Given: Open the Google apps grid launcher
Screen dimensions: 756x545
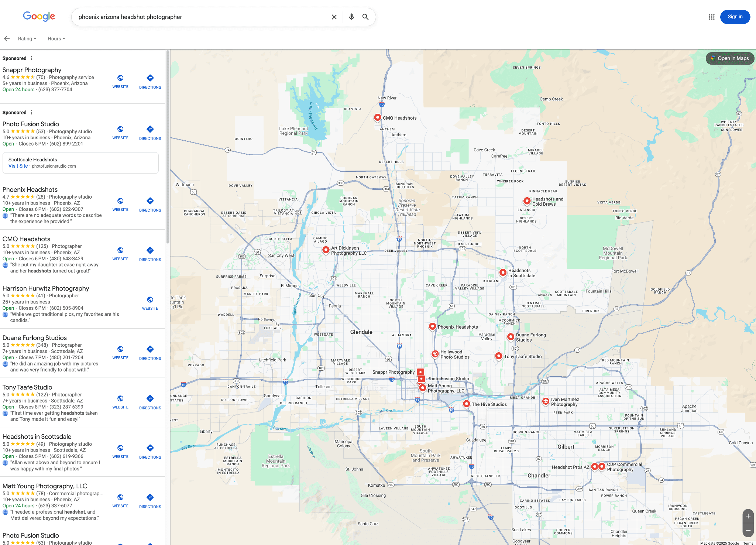Looking at the screenshot, I should click(712, 17).
